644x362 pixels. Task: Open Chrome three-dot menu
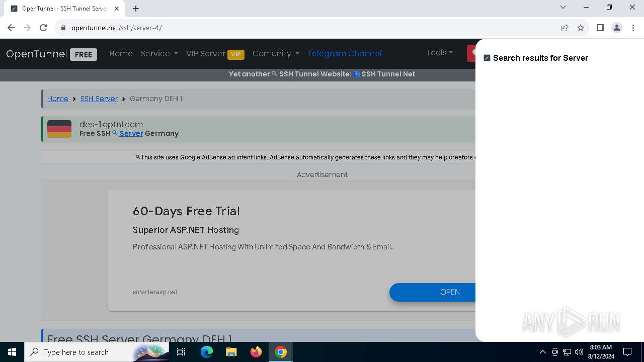[x=633, y=28]
